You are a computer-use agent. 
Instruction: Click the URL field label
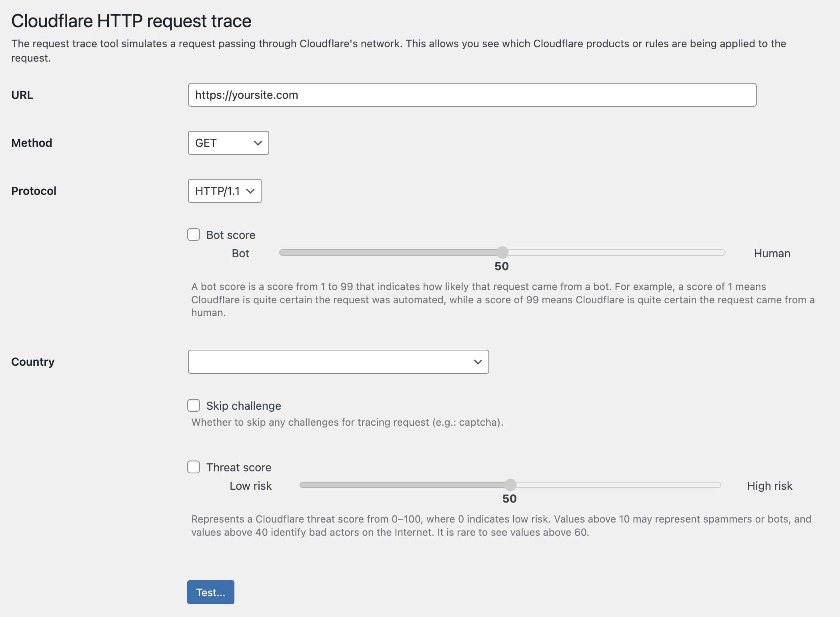[22, 95]
